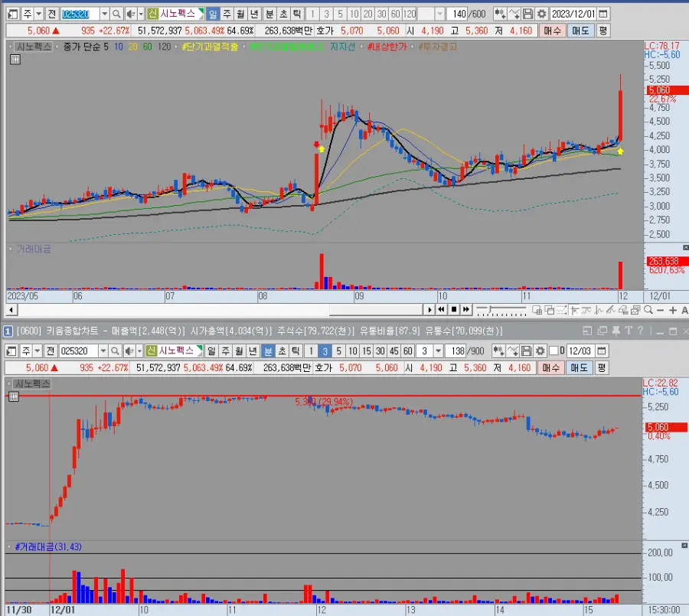
Task: Expand stock code dropdown in upper toolbar
Action: 105,14
